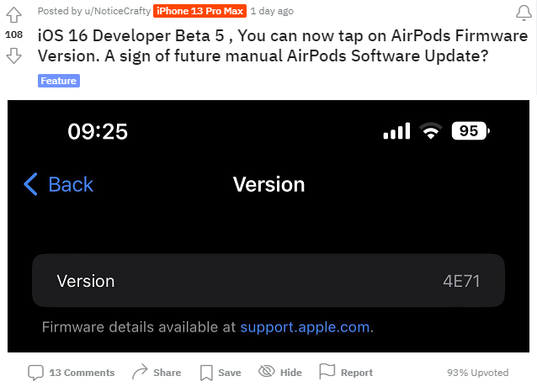Screen dimensions: 537x392
Task: Click the Version row label
Action: pos(86,281)
